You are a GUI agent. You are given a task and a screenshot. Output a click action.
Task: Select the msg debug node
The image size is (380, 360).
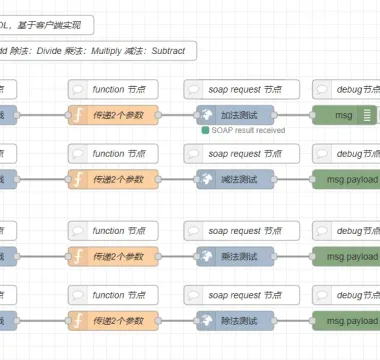(344, 115)
